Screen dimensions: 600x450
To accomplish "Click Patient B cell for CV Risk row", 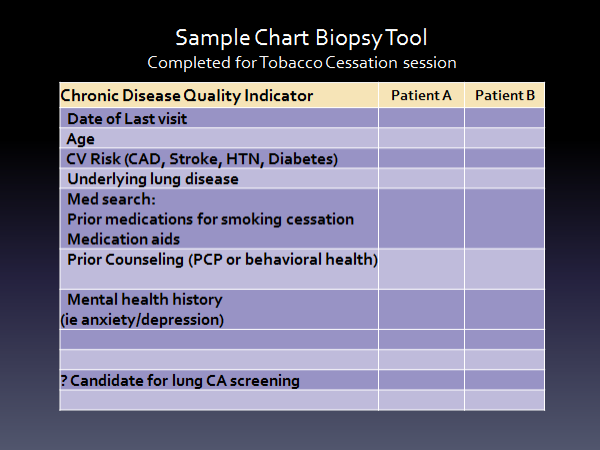I will [x=505, y=158].
